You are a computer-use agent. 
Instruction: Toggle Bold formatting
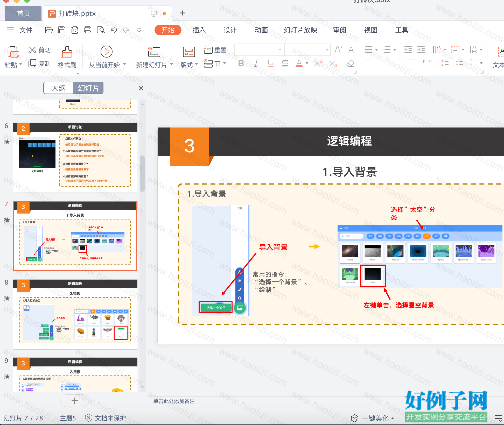pos(241,63)
